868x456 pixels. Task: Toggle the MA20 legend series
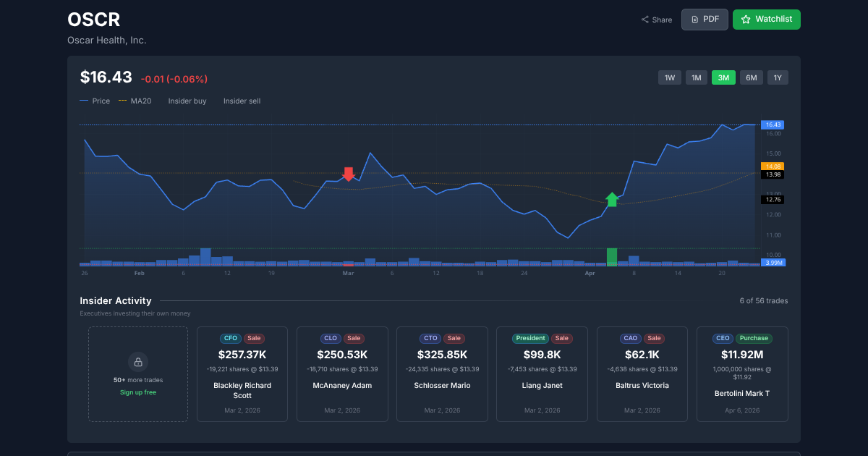pos(135,101)
